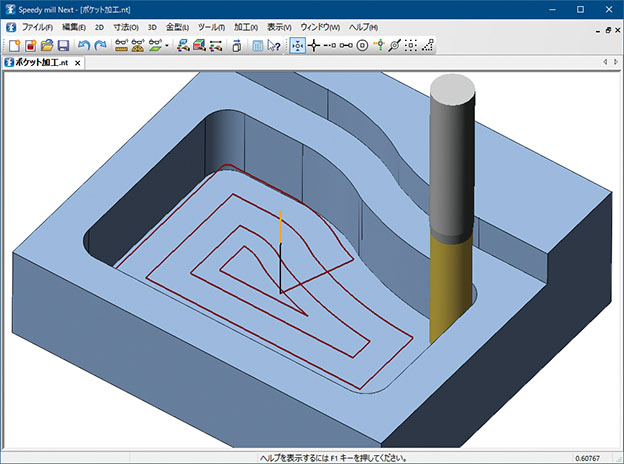Save the file with the floppy disk icon

pos(62,46)
